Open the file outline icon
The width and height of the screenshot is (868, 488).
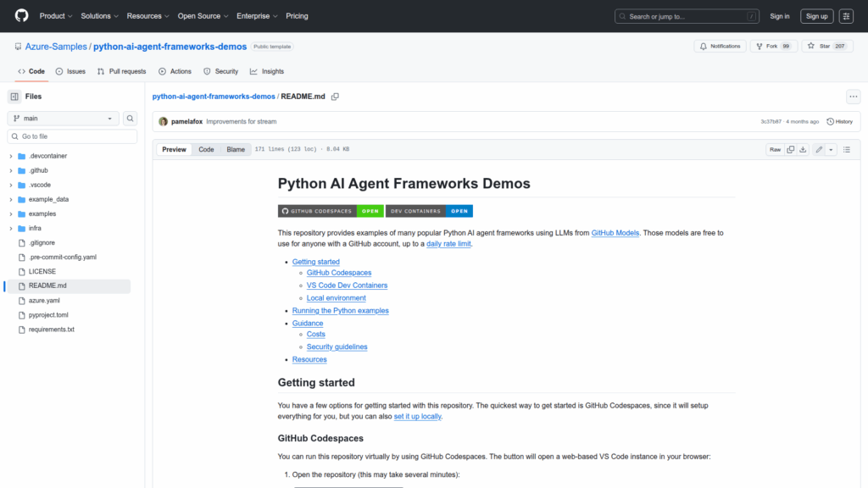tap(846, 149)
